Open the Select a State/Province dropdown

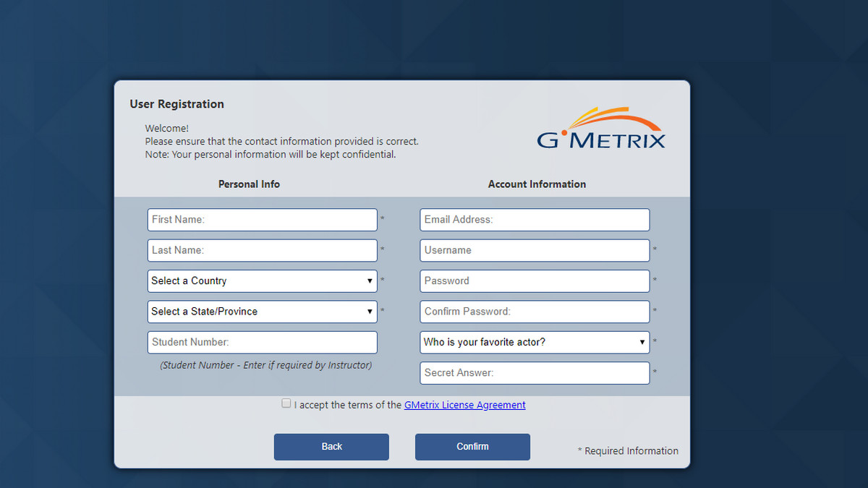(263, 312)
